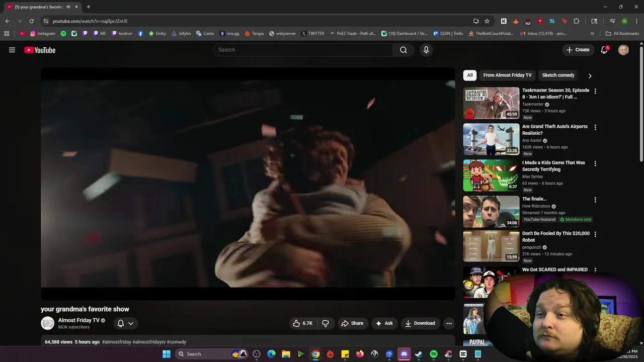The width and height of the screenshot is (644, 362).
Task: Open the Jellyfin bookmark
Action: click(x=181, y=34)
